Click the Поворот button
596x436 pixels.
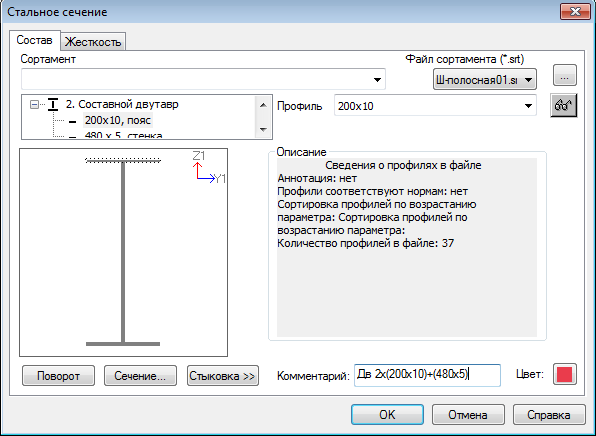coord(58,376)
